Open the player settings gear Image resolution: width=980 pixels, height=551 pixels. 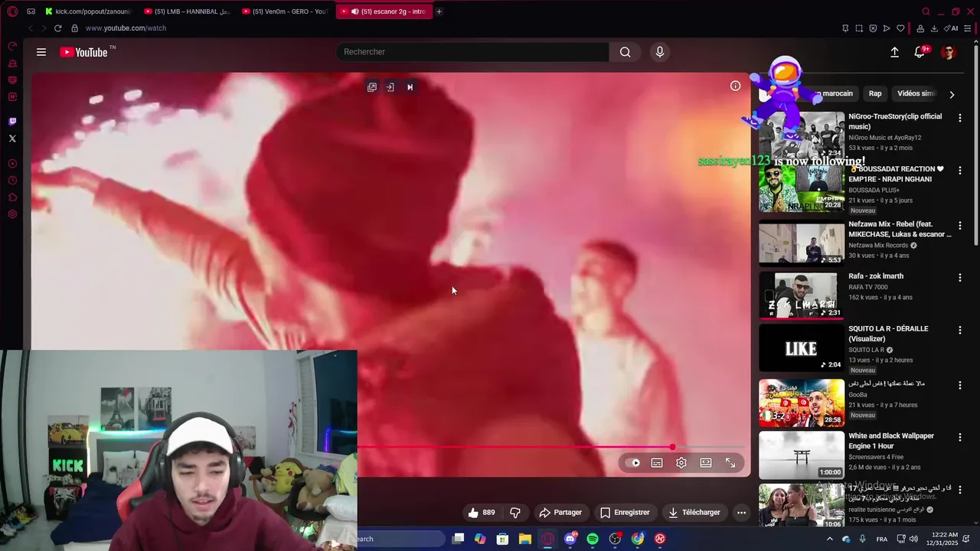tap(681, 463)
